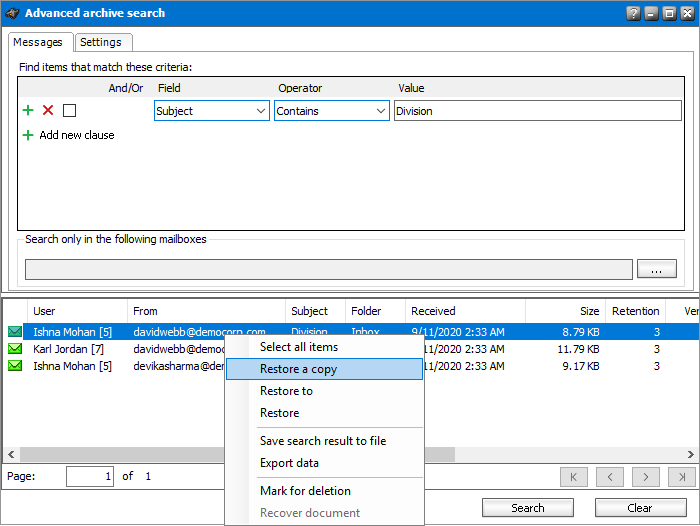
Task: Go to next page arrow button
Action: tap(646, 477)
